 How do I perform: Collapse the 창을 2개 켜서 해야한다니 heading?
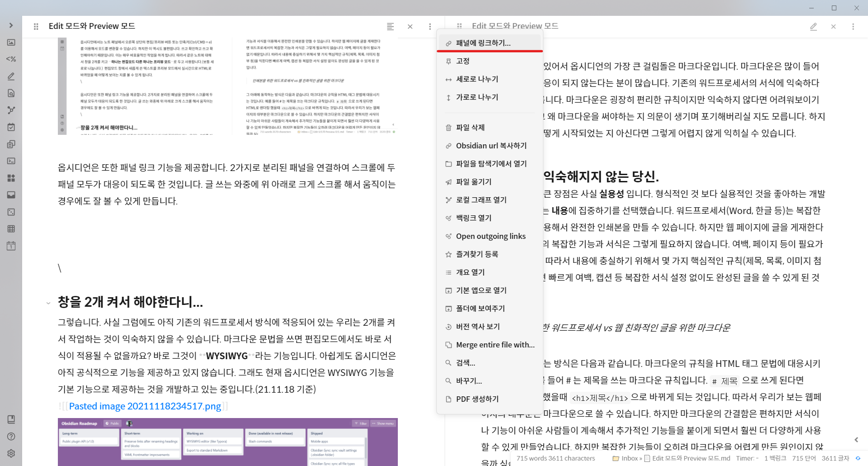coord(48,303)
